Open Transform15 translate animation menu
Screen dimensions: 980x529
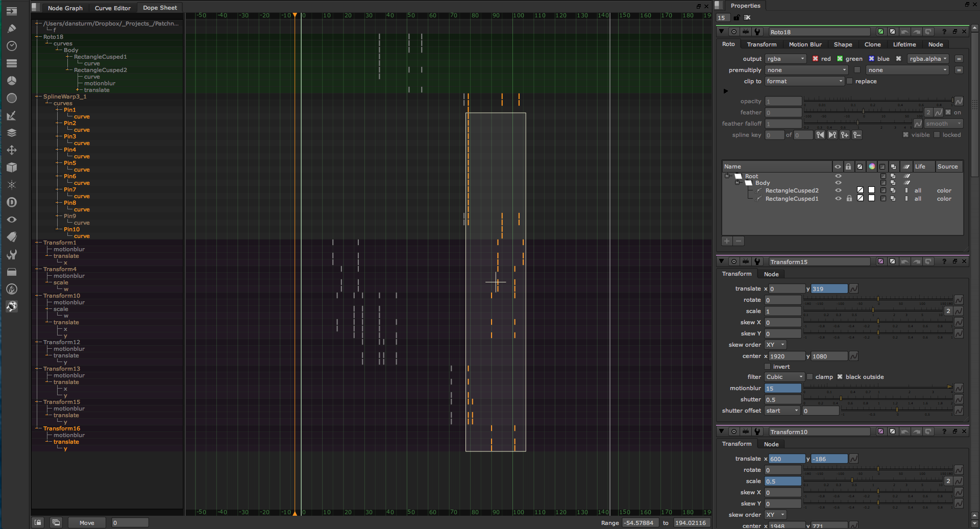point(853,289)
